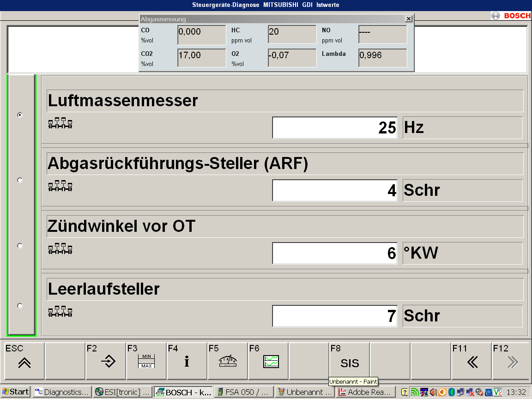
Task: Switch to Adobe Reader taskbar window
Action: pos(366,392)
